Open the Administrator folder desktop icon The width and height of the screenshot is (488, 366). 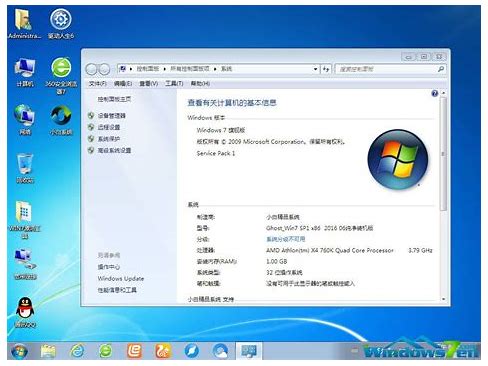point(24,24)
